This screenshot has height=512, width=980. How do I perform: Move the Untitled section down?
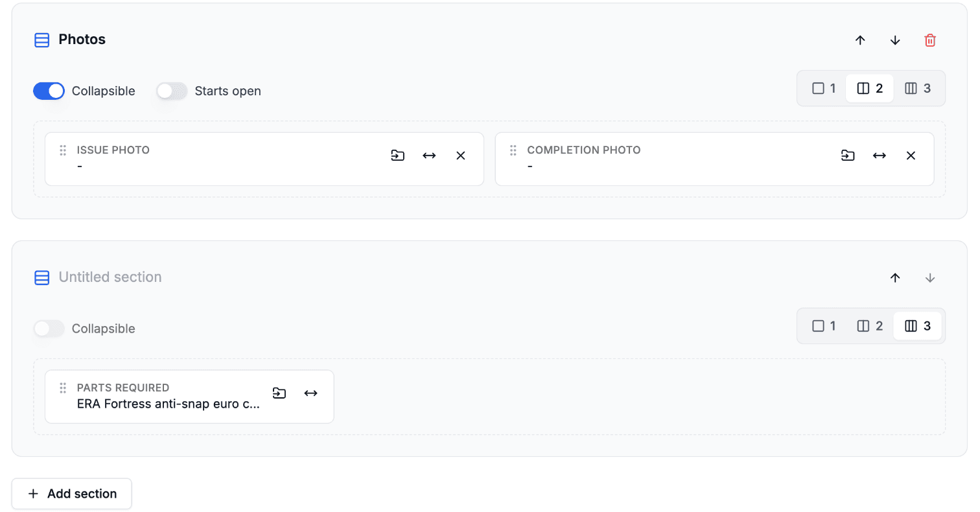pos(930,278)
